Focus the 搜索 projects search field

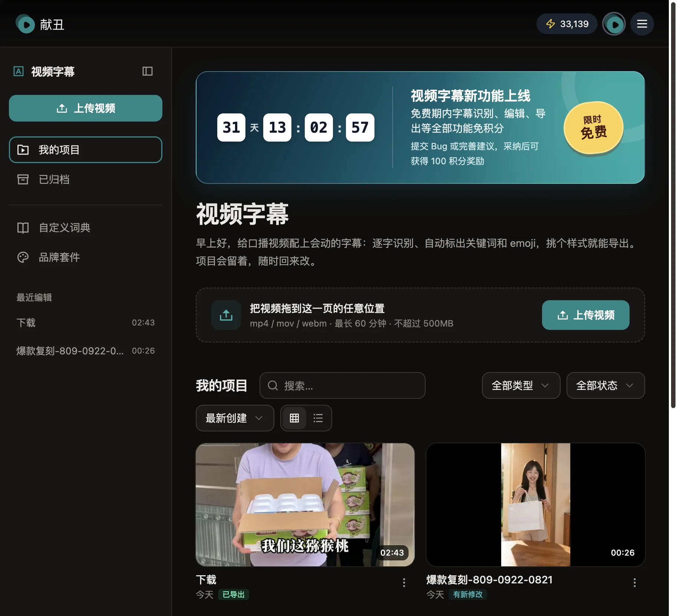[x=343, y=385]
